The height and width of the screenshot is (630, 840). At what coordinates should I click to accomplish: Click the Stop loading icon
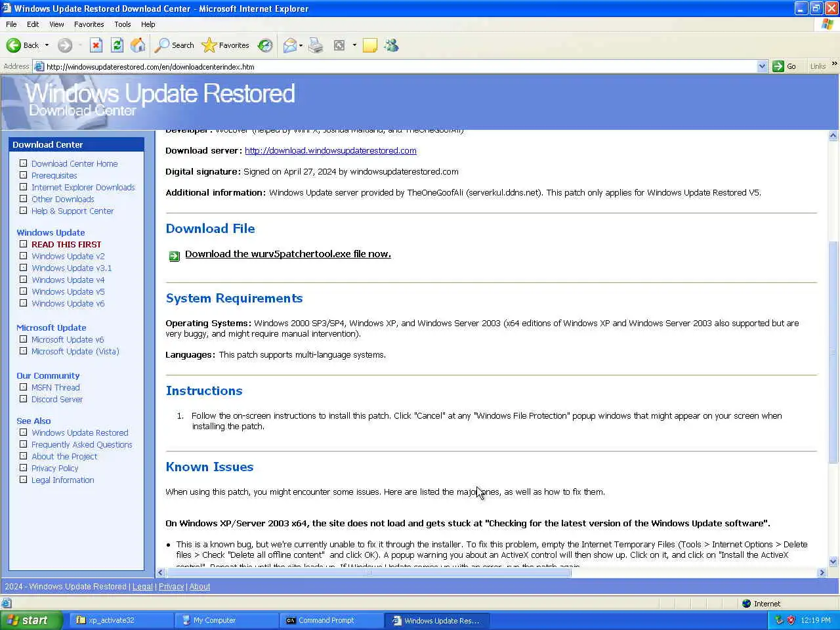coord(96,45)
